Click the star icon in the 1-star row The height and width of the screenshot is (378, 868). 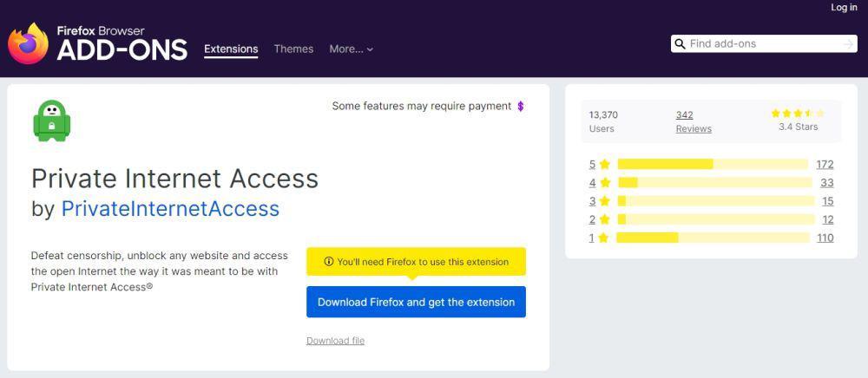click(x=603, y=238)
